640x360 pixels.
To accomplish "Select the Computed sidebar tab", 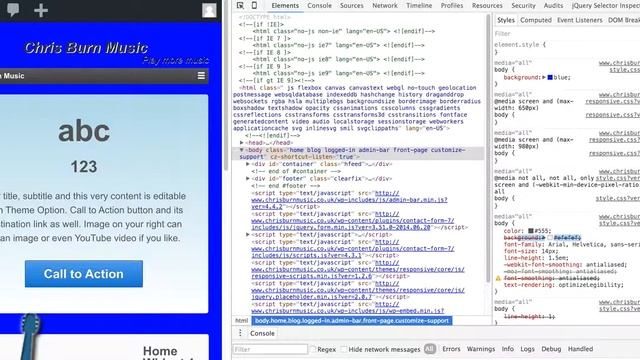I will (x=536, y=20).
